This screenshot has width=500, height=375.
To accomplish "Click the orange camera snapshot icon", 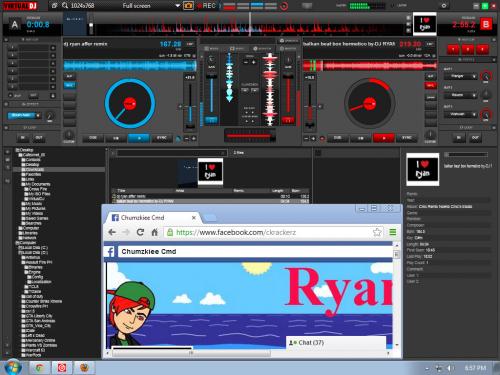I will click(188, 6).
